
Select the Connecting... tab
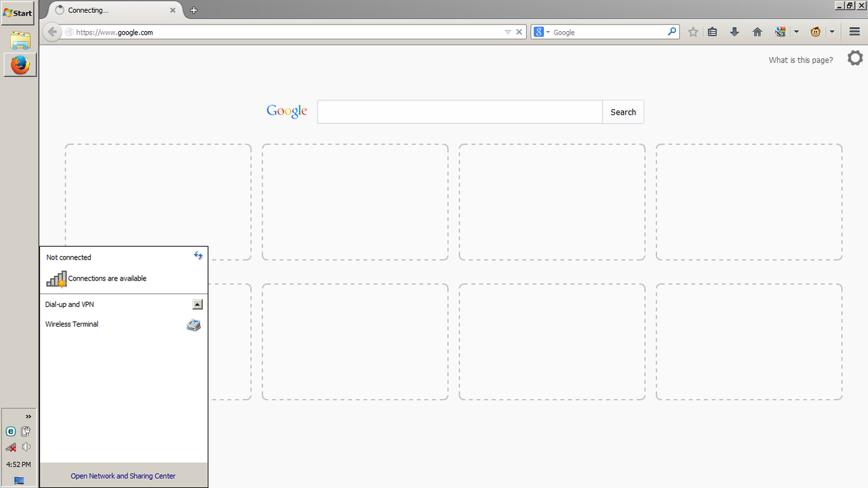pyautogui.click(x=115, y=10)
